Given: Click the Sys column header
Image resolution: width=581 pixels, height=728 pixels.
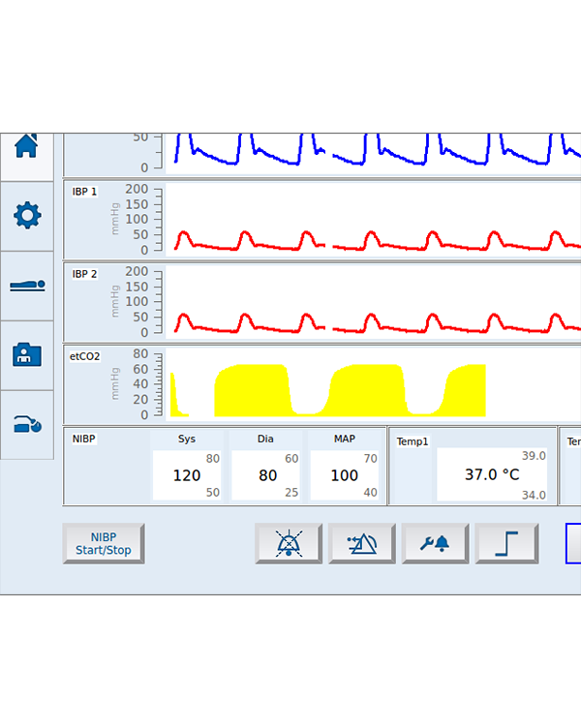Looking at the screenshot, I should tap(187, 439).
